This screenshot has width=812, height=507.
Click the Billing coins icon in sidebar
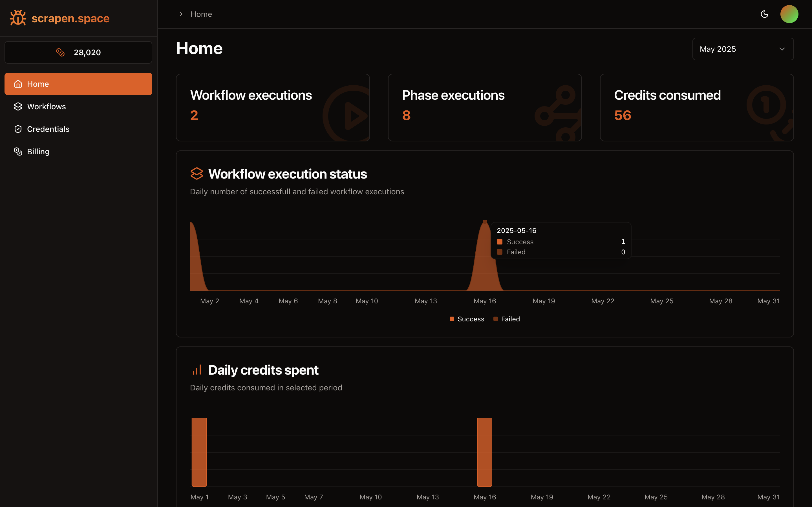(x=18, y=152)
